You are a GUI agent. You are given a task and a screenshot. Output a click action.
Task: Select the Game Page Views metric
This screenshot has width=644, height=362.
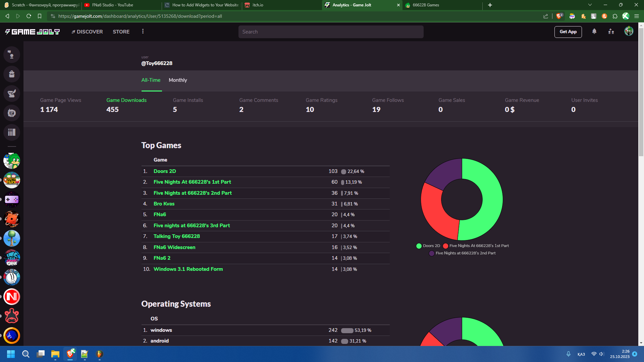pos(61,105)
